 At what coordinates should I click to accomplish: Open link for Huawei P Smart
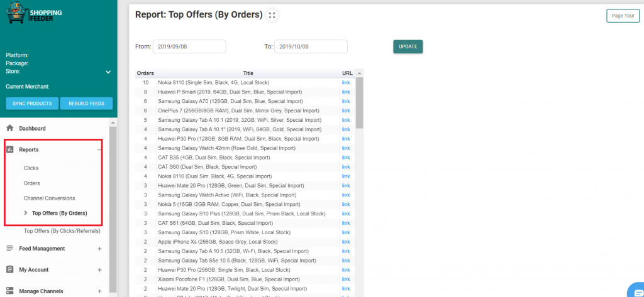pyautogui.click(x=346, y=92)
